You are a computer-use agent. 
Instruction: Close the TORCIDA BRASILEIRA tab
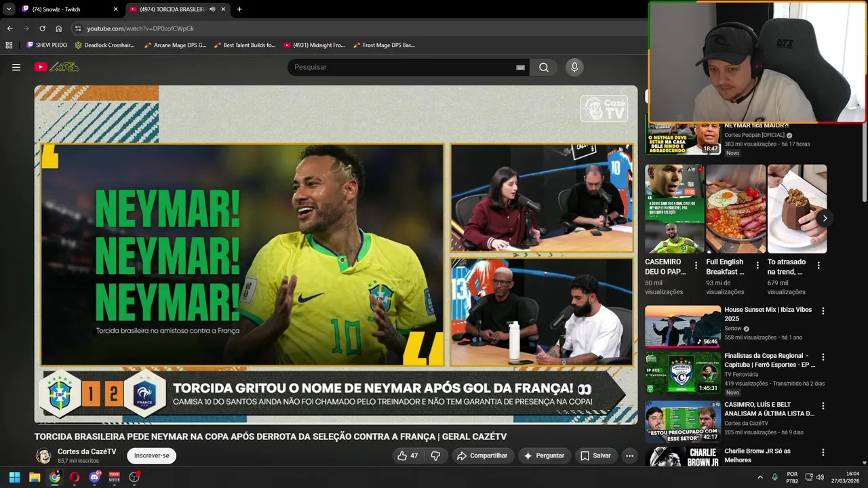(223, 9)
